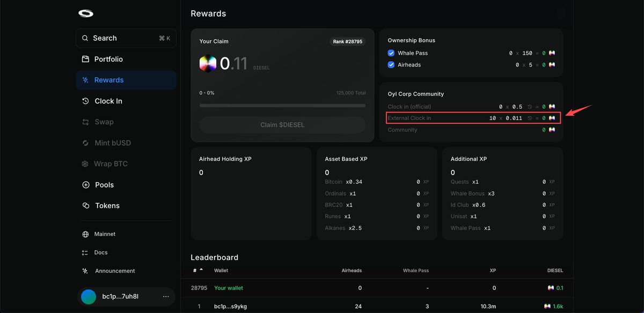The width and height of the screenshot is (644, 313).
Task: Select Rewards in the sidebar
Action: pyautogui.click(x=126, y=80)
